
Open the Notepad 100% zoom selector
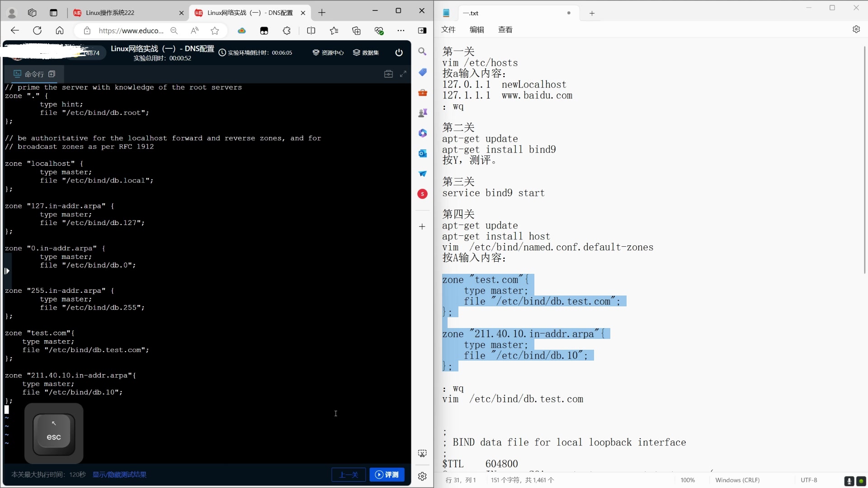click(688, 480)
